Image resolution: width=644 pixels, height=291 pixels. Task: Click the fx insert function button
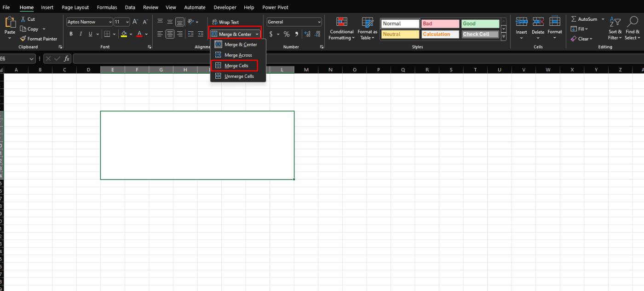(67, 58)
